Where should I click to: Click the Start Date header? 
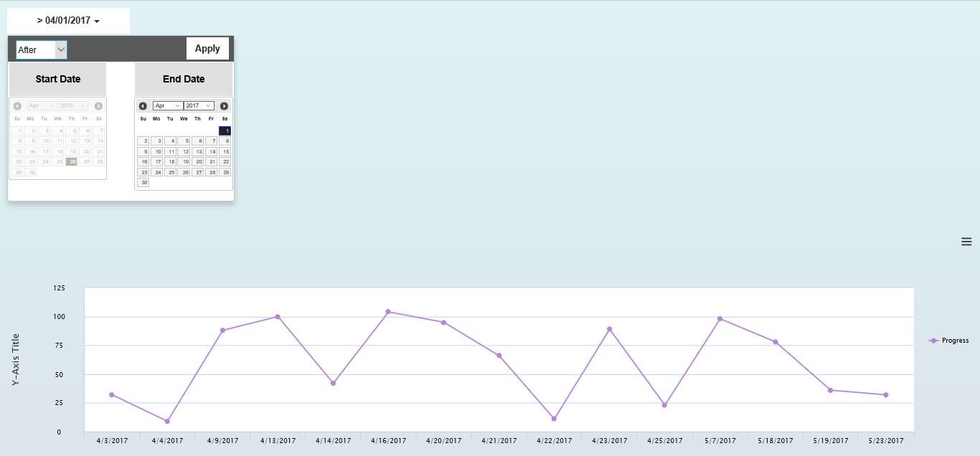(57, 79)
